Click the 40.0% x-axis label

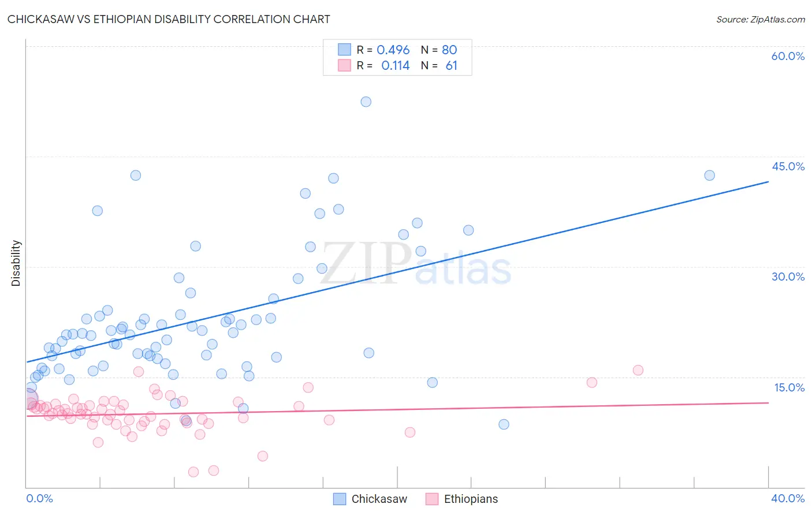[x=788, y=498]
